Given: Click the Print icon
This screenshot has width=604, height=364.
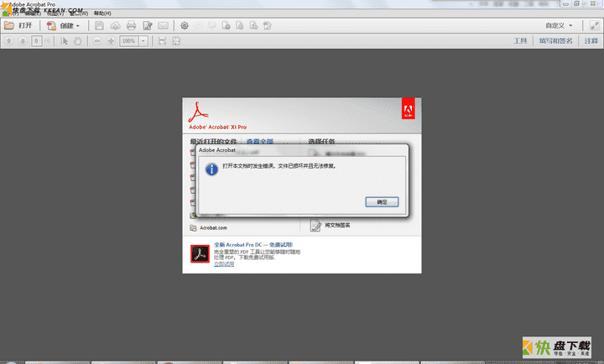Looking at the screenshot, I should [x=132, y=26].
